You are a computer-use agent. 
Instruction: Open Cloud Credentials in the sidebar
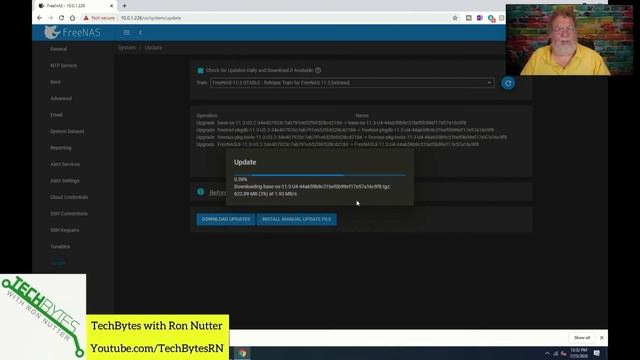[x=69, y=197]
